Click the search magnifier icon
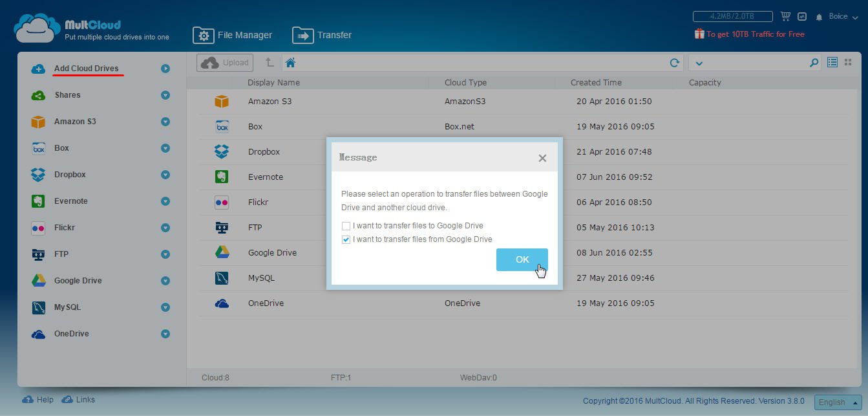The image size is (868, 416). 814,63
